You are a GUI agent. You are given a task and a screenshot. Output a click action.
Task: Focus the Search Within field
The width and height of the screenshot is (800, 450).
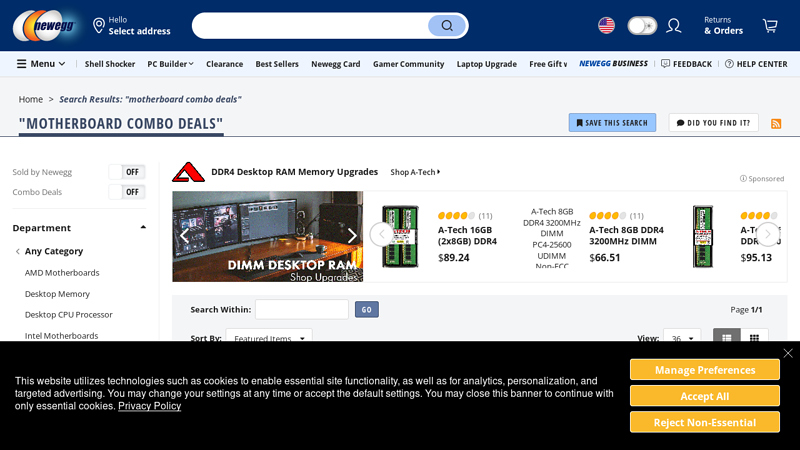point(302,310)
